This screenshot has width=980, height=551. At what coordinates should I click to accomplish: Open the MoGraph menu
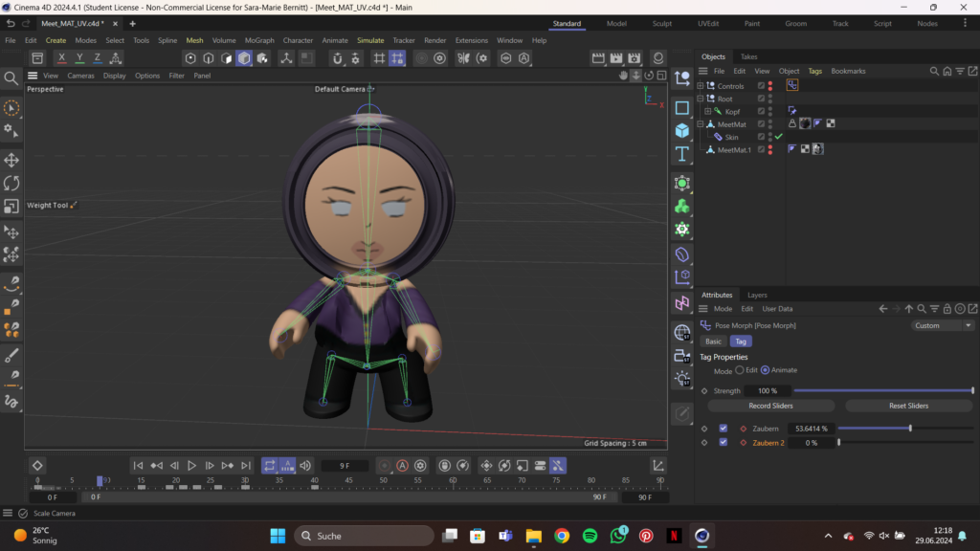pos(258,40)
